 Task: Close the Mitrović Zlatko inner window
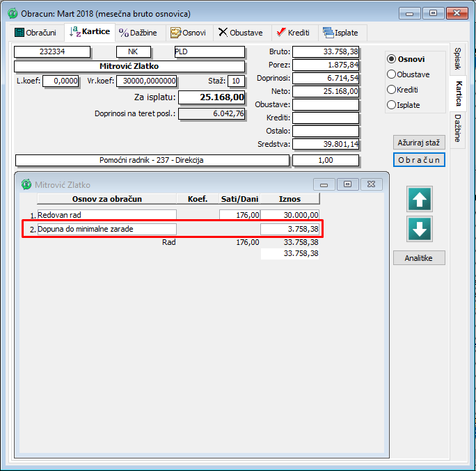pos(372,184)
